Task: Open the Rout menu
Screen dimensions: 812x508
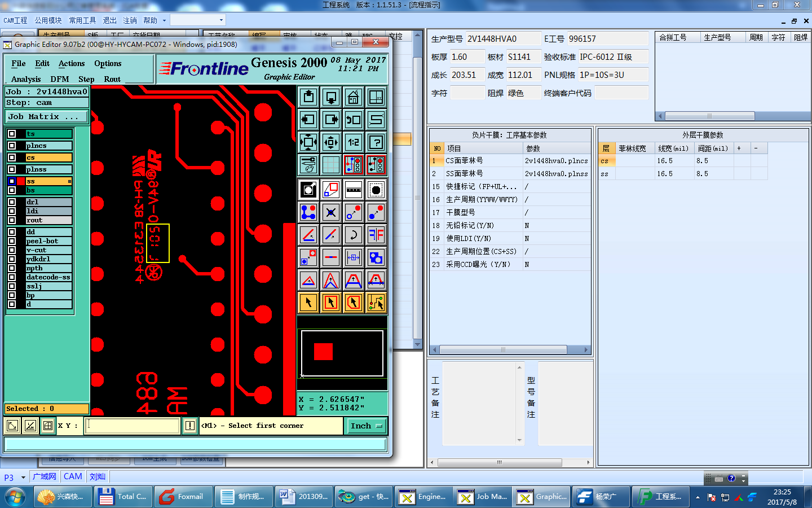Action: pos(112,79)
